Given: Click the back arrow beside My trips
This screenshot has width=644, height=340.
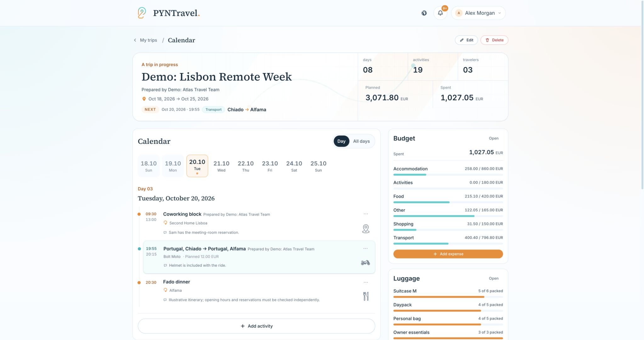Looking at the screenshot, I should (135, 40).
